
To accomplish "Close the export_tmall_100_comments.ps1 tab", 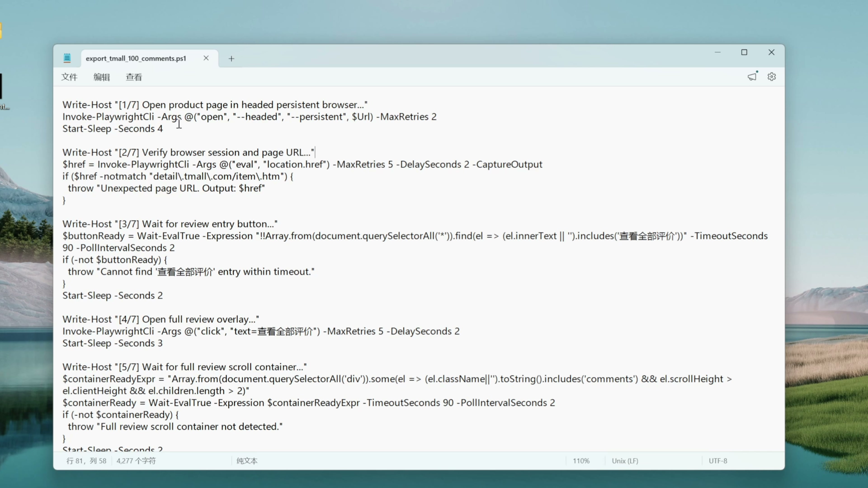I will click(206, 58).
